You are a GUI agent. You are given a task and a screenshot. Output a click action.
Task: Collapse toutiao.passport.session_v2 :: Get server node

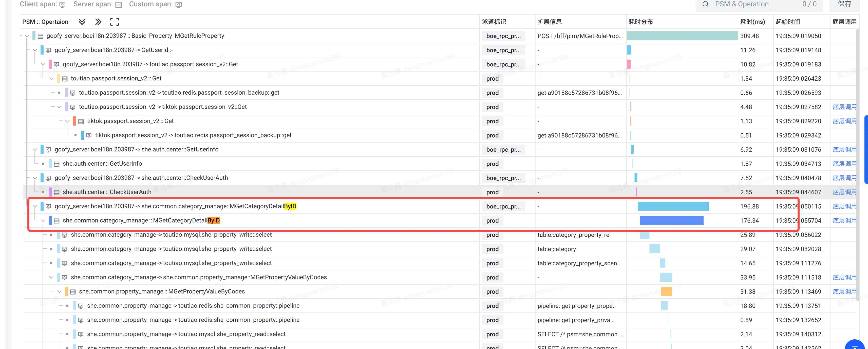(51, 79)
